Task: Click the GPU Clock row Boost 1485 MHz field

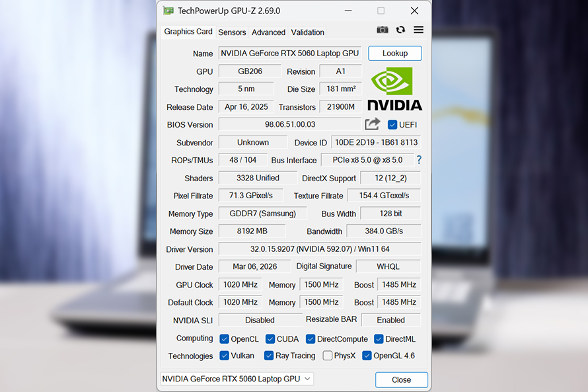Action: pos(399,285)
